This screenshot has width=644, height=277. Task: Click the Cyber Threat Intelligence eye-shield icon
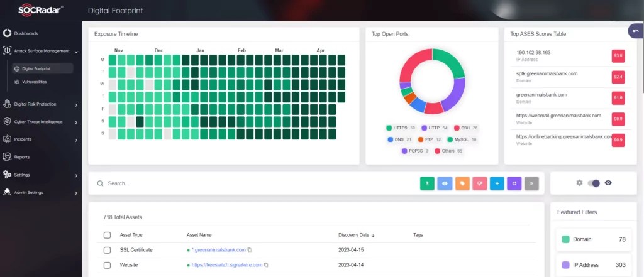[x=7, y=121]
